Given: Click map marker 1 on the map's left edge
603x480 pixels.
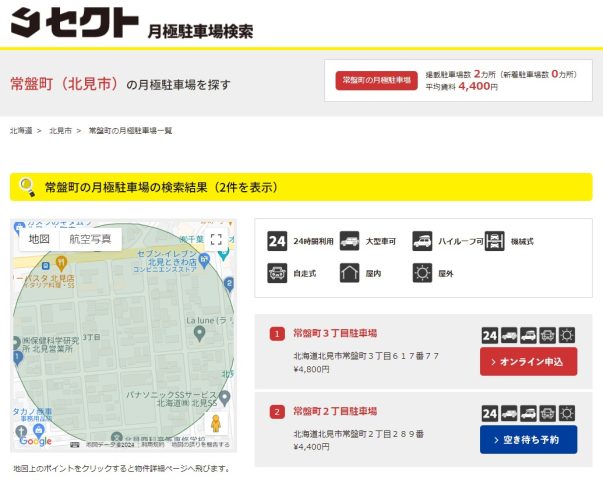Looking at the screenshot, I should [18, 358].
